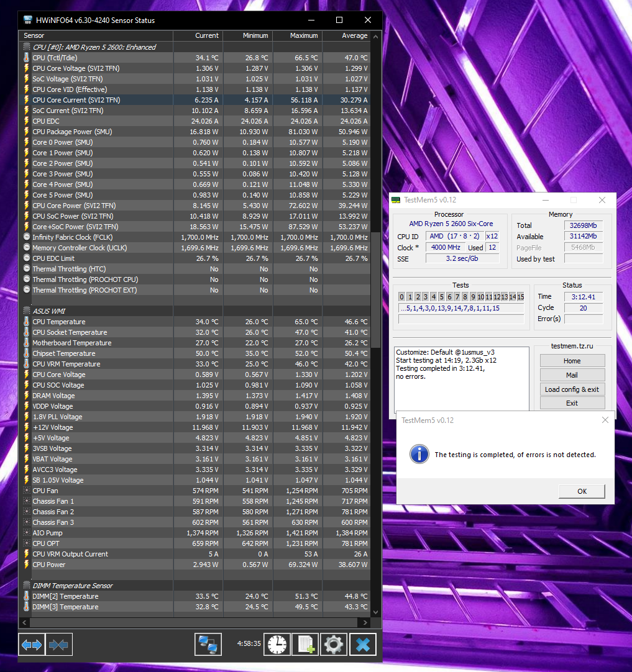Click Load config & exit button

tap(572, 389)
